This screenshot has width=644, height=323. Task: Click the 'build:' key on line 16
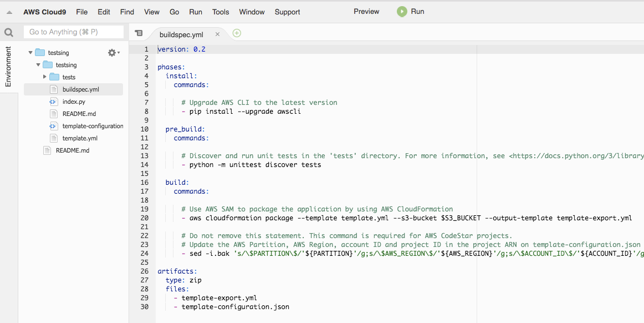point(177,182)
